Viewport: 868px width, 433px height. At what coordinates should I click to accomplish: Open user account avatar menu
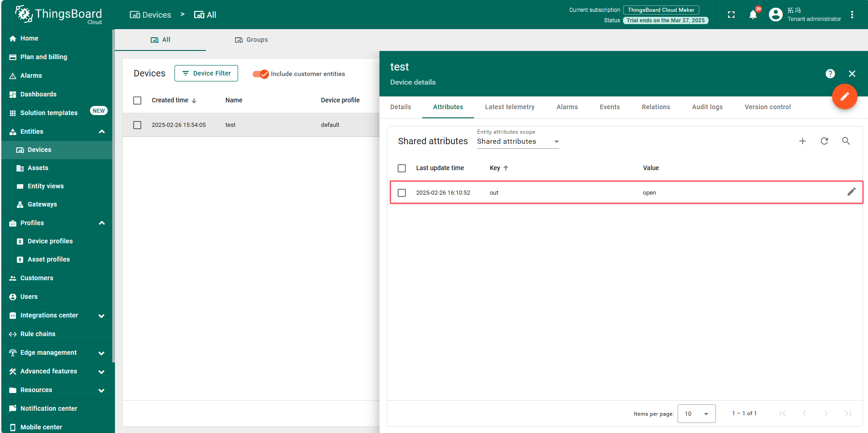click(776, 15)
